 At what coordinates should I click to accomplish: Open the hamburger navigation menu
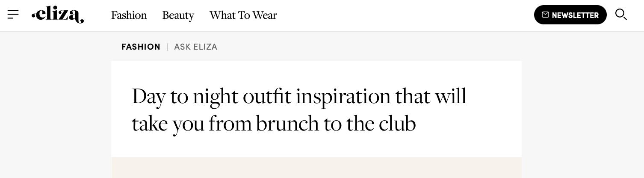click(x=13, y=15)
